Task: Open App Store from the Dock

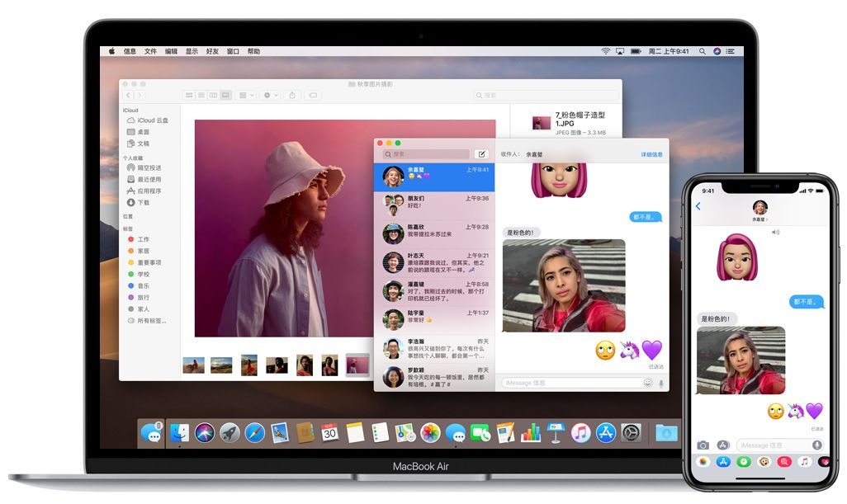Action: (x=606, y=432)
